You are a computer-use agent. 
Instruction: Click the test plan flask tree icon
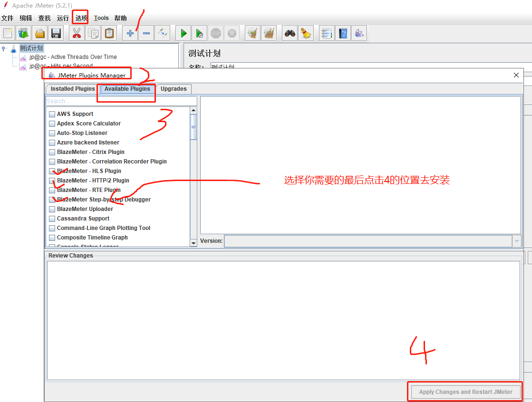click(x=14, y=48)
